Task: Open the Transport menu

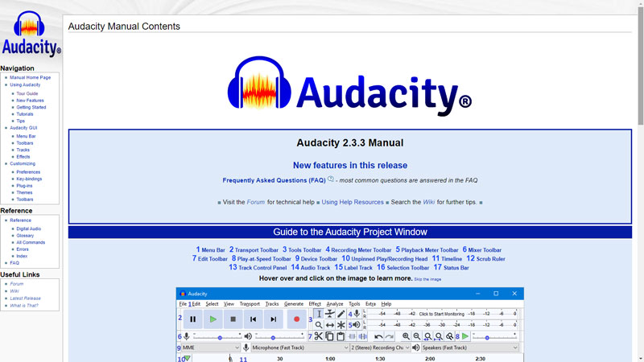Action: pyautogui.click(x=250, y=304)
